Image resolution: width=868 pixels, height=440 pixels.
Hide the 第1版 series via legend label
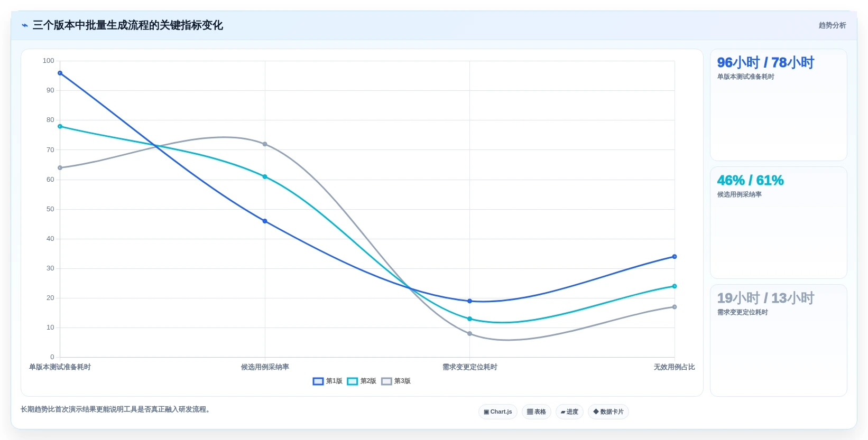pyautogui.click(x=334, y=381)
